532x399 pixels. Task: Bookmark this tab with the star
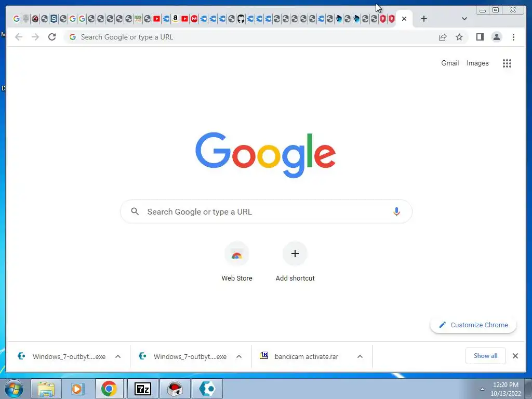(459, 37)
